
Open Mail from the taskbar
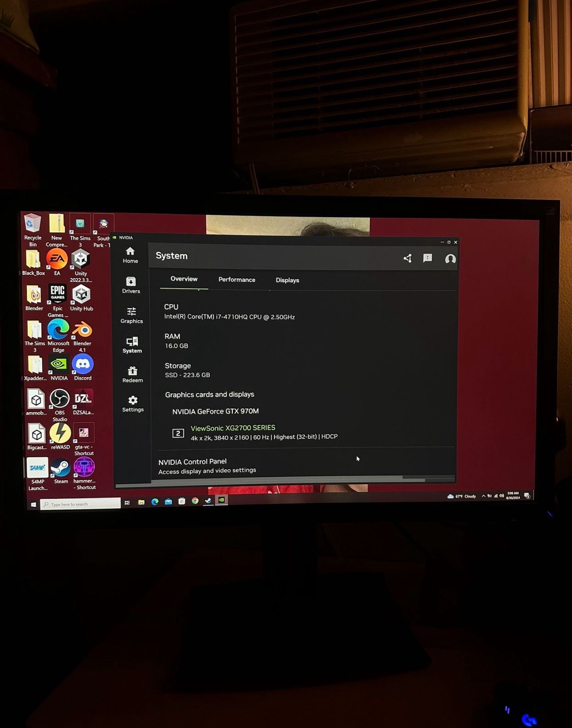click(x=168, y=501)
